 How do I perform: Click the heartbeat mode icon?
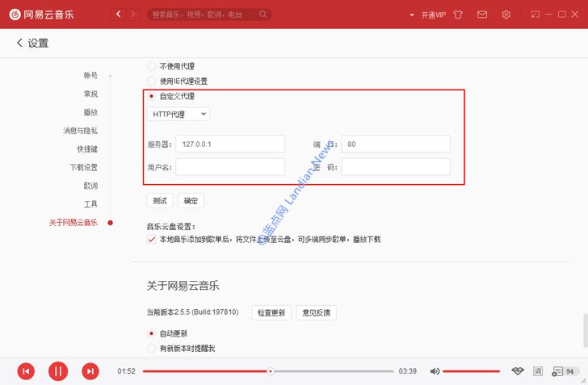(x=518, y=371)
